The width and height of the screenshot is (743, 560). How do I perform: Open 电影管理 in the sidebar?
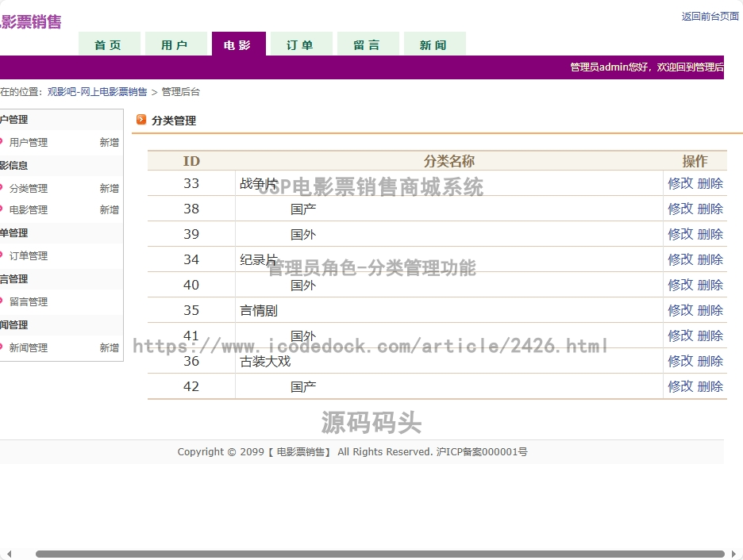tap(29, 209)
